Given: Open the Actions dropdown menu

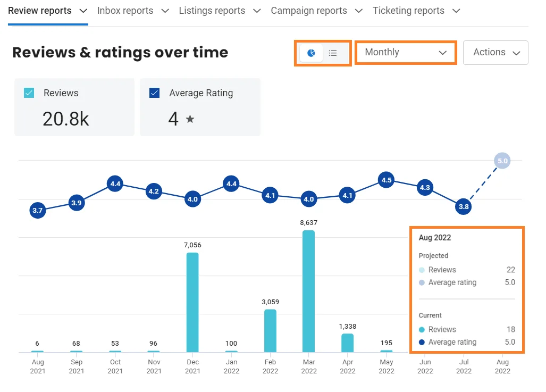Looking at the screenshot, I should click(x=495, y=53).
